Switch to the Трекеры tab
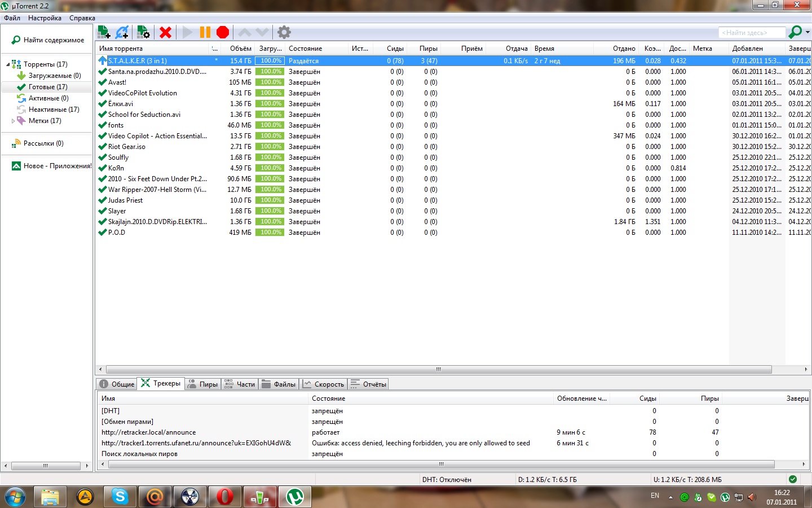Image resolution: width=812 pixels, height=508 pixels. point(161,383)
